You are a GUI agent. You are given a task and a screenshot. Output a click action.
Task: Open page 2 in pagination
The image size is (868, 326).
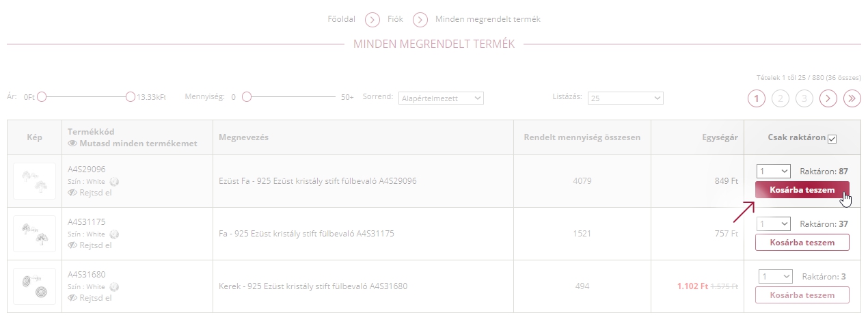pos(781,98)
